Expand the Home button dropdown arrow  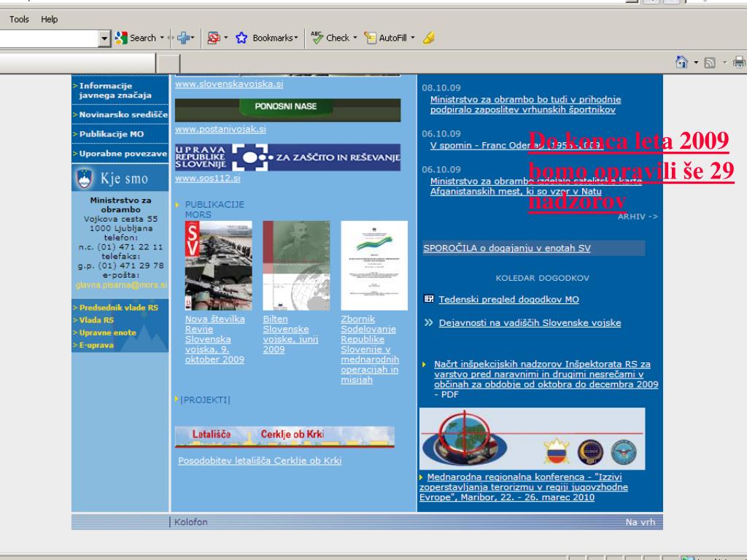click(x=696, y=63)
